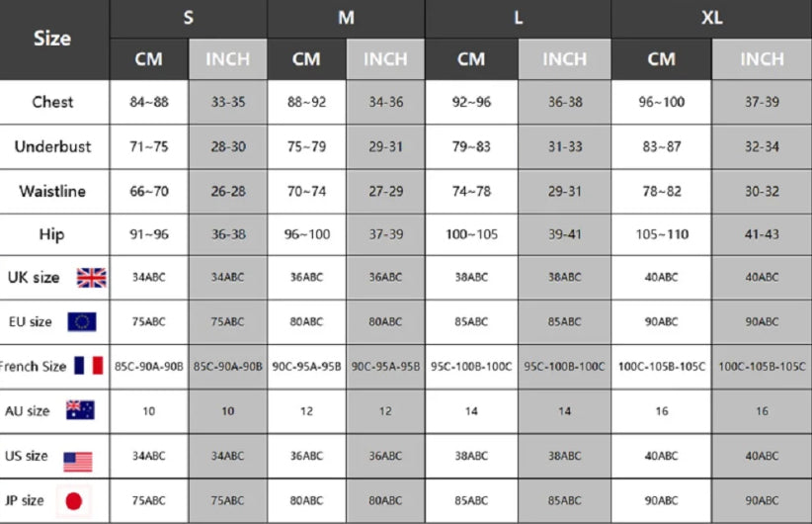This screenshot has height=524, width=812.
Task: Click the 41-43 hip inch cell
Action: click(762, 234)
